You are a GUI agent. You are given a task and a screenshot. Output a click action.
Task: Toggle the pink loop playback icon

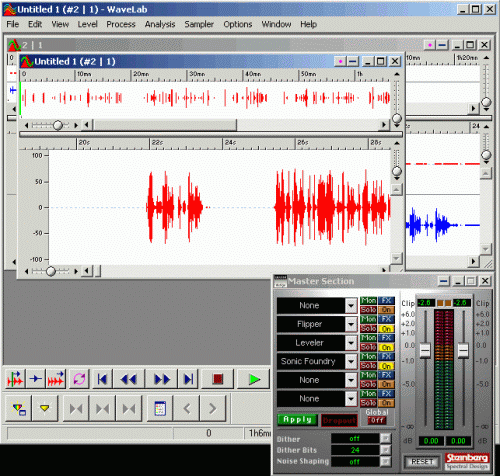tap(79, 379)
